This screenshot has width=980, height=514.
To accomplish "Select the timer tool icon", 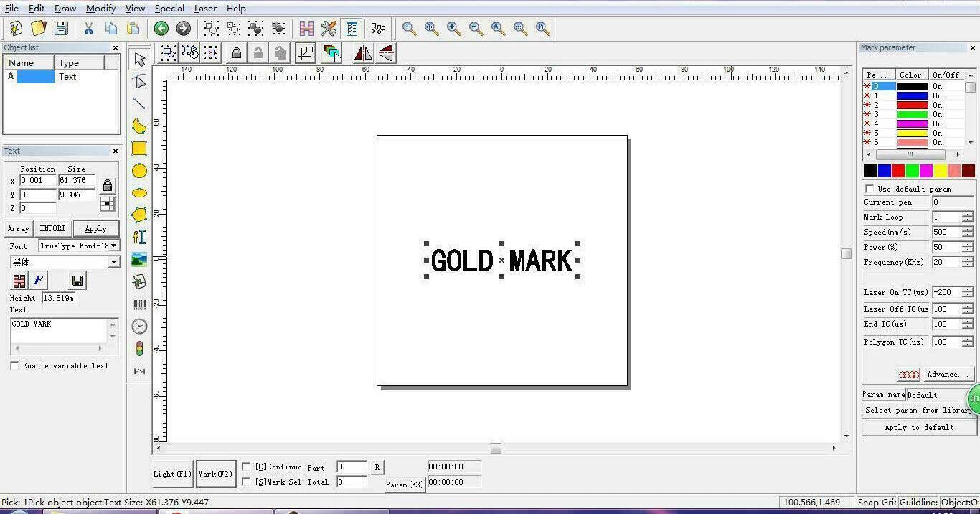I will click(139, 327).
